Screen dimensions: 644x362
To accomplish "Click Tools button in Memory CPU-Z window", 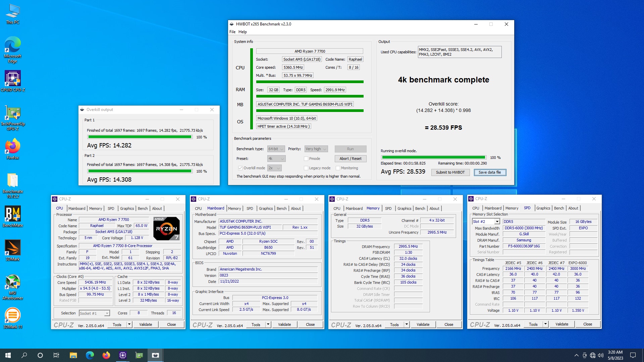I will pyautogui.click(x=394, y=324).
